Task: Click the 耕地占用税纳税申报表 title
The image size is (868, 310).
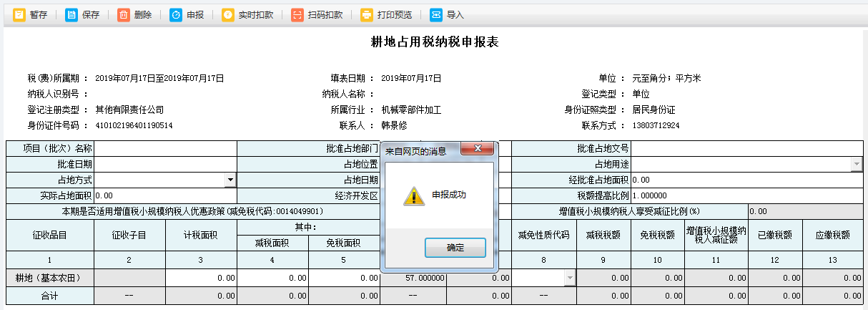Action: tap(434, 42)
